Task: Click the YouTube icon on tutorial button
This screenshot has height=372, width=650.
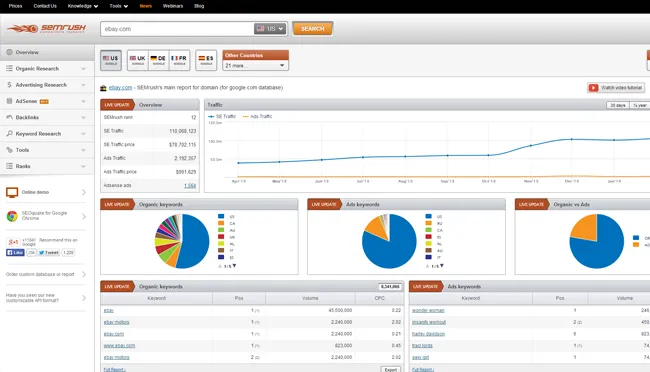Action: 594,88
